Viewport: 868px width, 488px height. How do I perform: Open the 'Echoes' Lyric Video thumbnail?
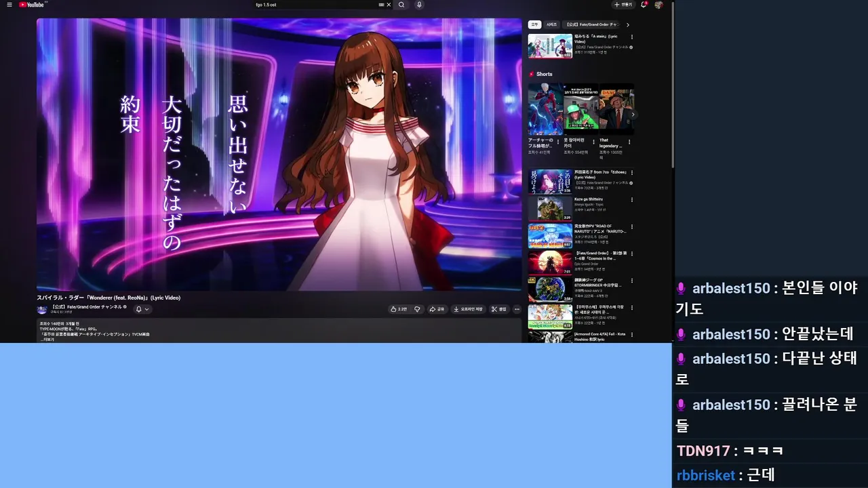(550, 182)
